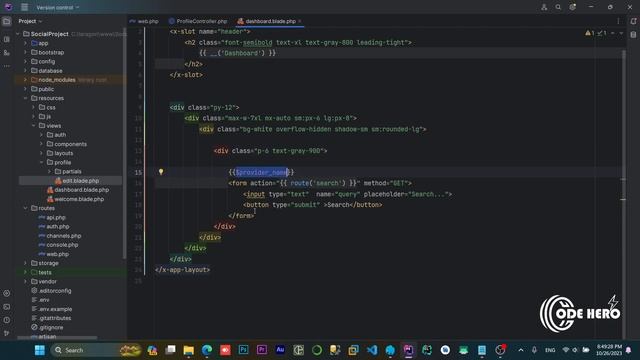Expand the components folder

coord(41,144)
